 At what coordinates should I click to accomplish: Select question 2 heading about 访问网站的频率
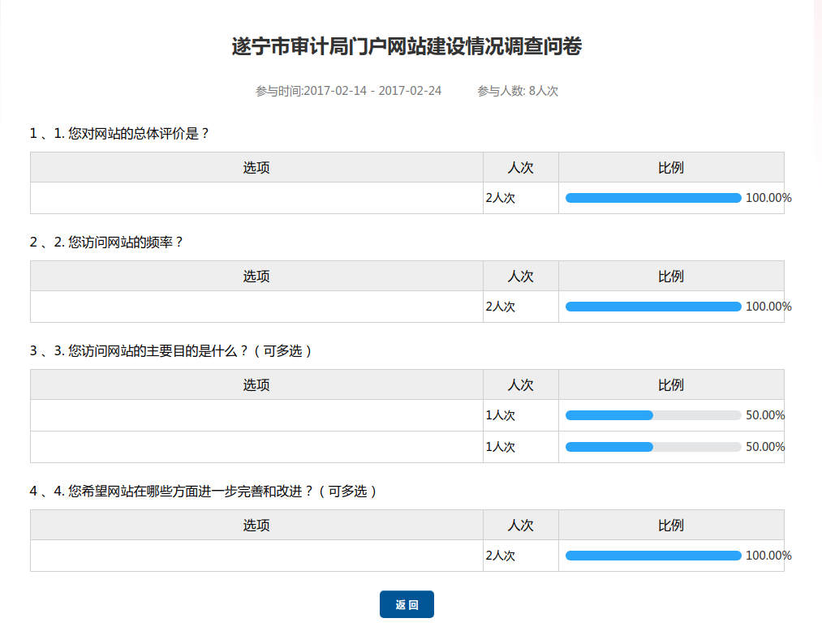[107, 242]
